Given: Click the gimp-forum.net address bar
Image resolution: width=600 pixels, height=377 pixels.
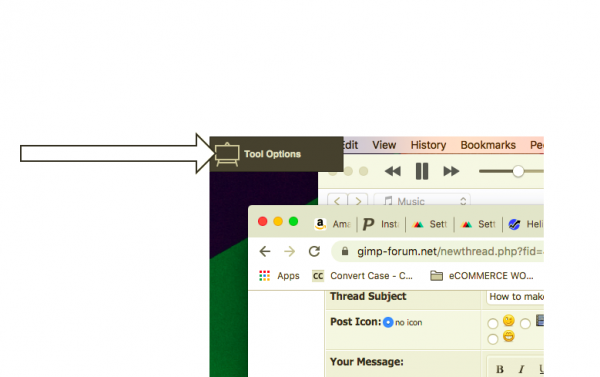Looking at the screenshot, I should click(x=438, y=251).
